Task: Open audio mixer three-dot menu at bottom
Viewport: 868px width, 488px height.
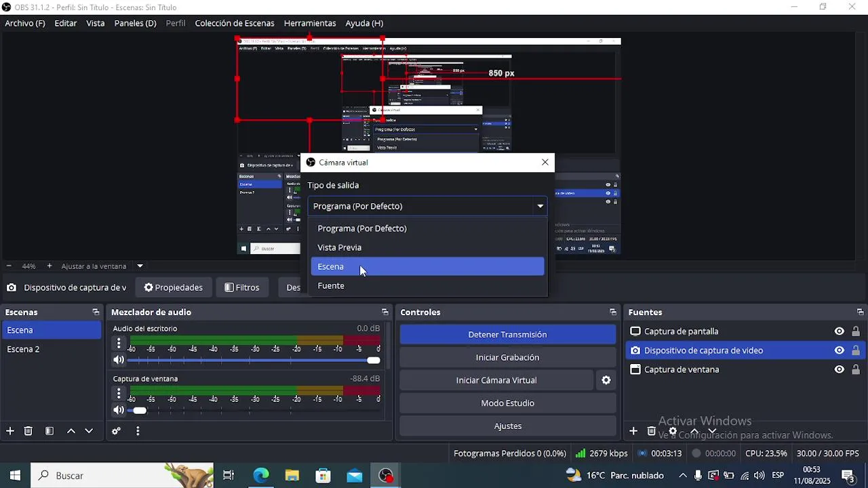Action: (138, 431)
